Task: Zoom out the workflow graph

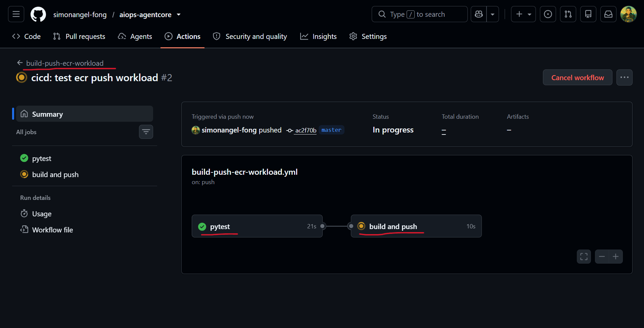Action: pyautogui.click(x=602, y=257)
